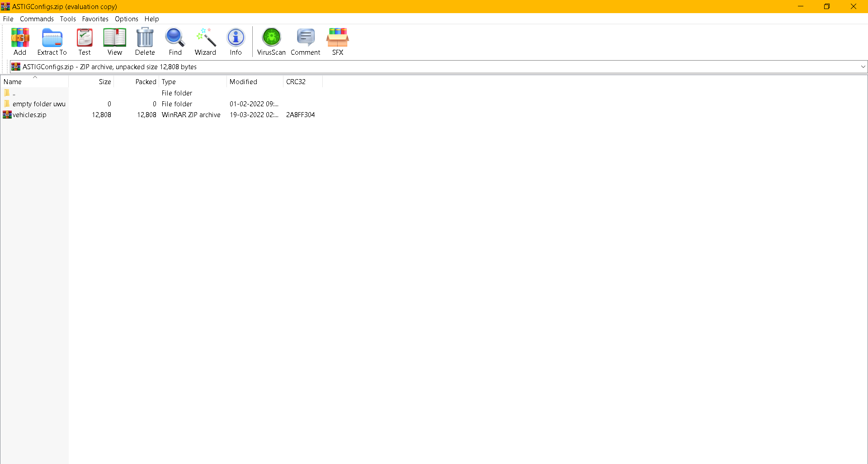Select the parent folder icon row
The image size is (868, 464).
click(x=7, y=93)
